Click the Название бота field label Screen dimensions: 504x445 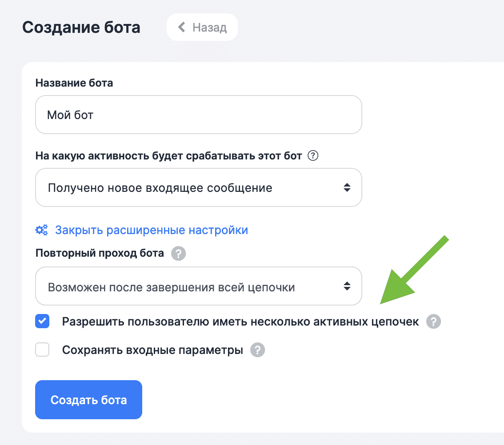(74, 83)
